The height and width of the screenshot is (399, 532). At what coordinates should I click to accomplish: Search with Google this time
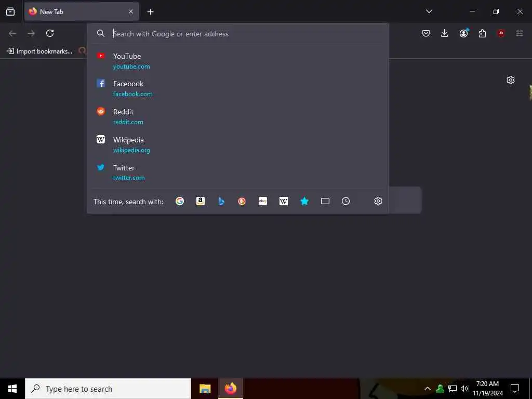(180, 201)
